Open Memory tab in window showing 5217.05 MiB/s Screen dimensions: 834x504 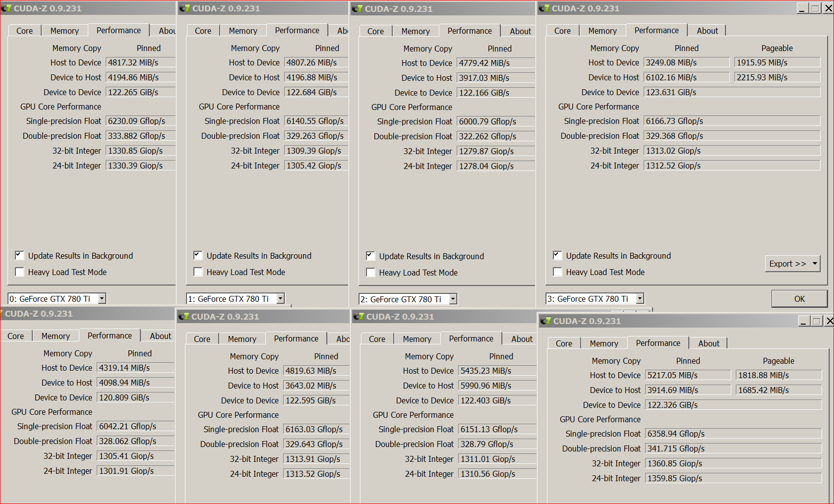pos(604,343)
